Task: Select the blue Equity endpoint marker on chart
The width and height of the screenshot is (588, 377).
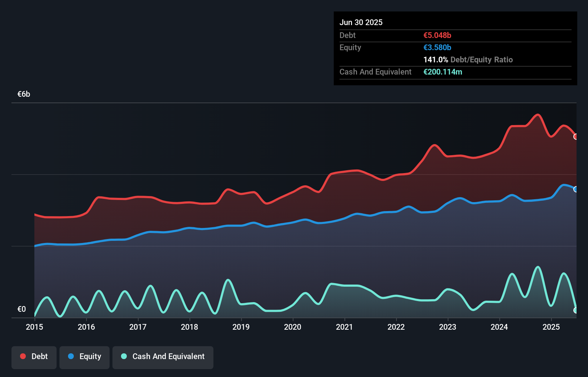Action: 575,189
